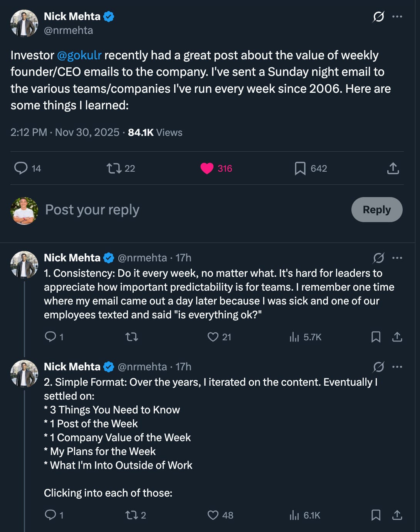Unlike the main post with 316 likes
Image resolution: width=420 pixels, height=532 pixels.
pos(207,168)
